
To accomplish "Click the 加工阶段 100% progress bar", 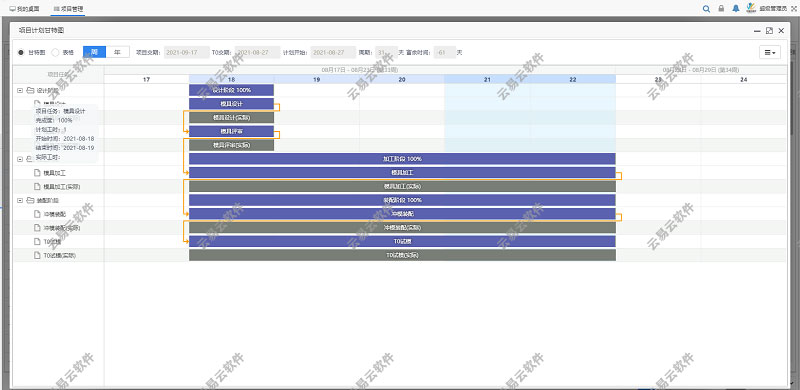I will click(402, 159).
